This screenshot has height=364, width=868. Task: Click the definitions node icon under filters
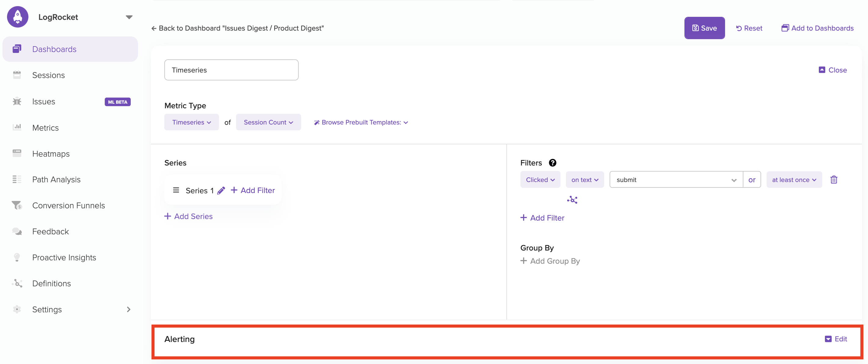click(x=572, y=200)
